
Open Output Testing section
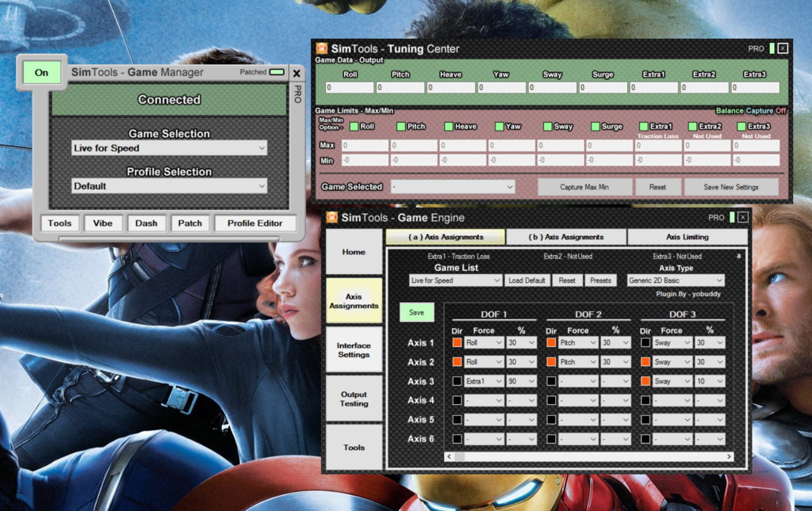click(x=354, y=399)
